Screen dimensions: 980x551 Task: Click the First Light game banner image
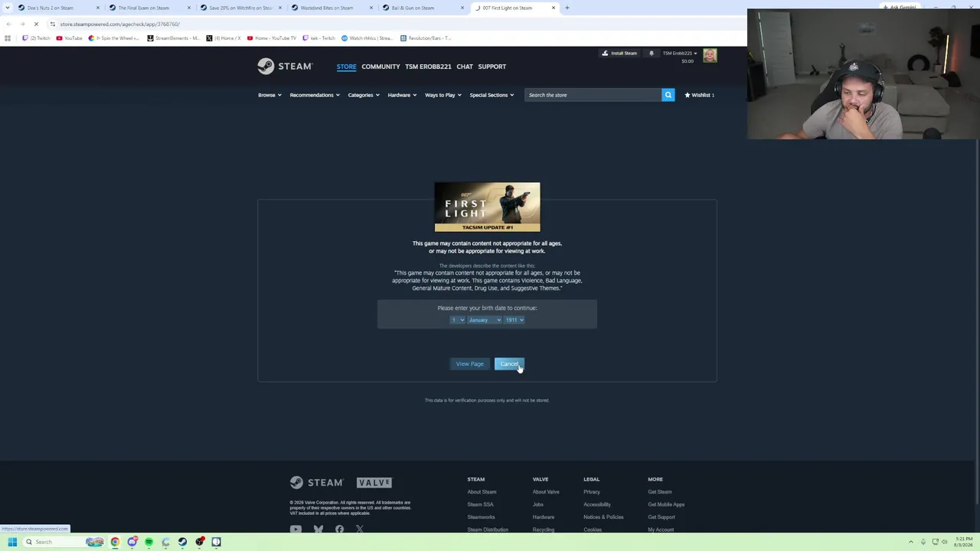(487, 207)
